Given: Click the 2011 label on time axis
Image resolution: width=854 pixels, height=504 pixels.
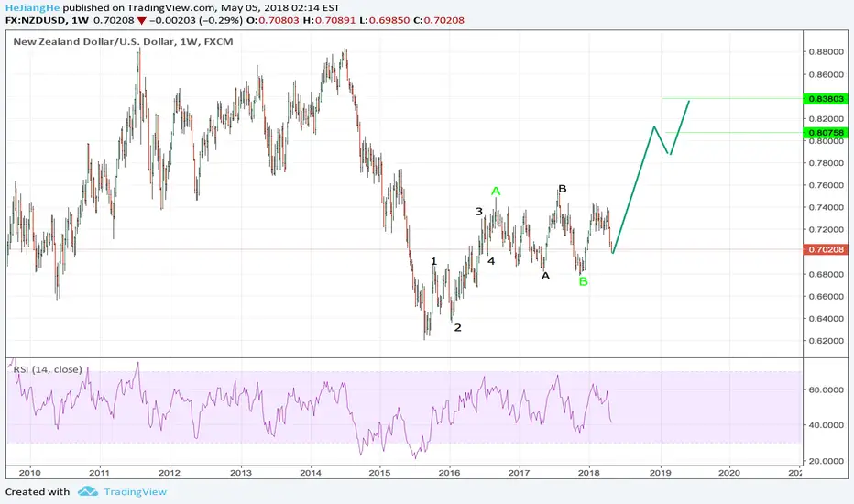Looking at the screenshot, I should click(x=100, y=473).
